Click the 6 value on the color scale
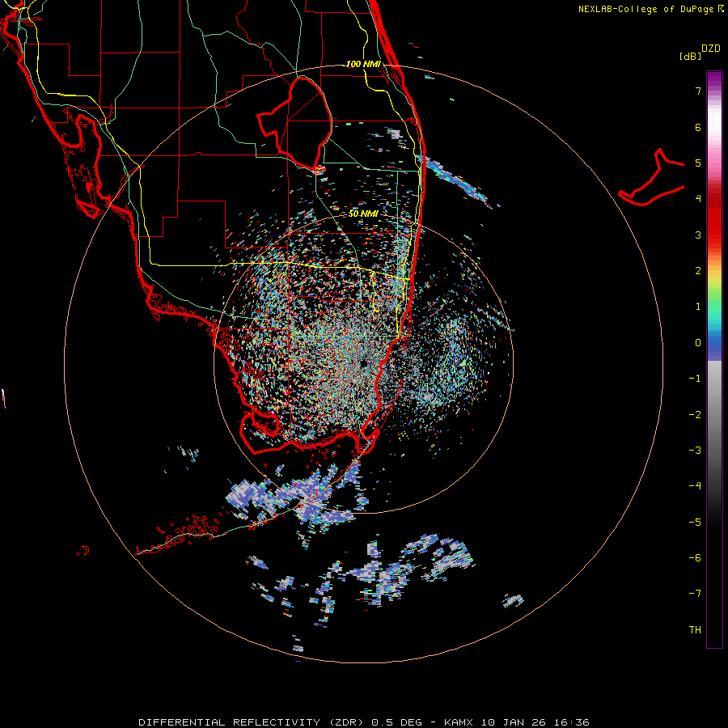 (698, 127)
